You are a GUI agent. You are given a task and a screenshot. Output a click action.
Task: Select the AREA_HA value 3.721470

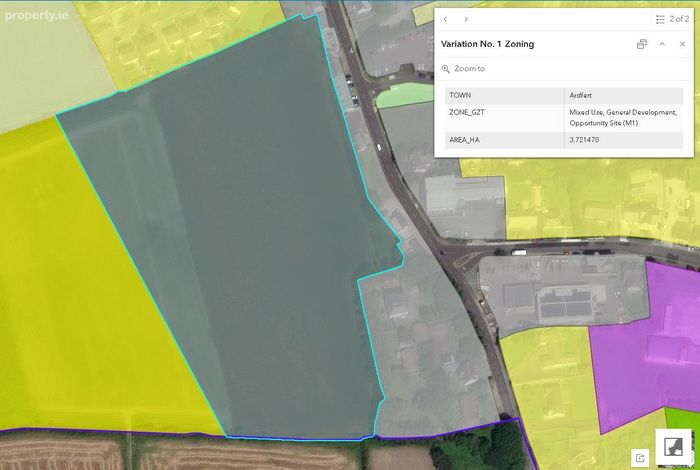[x=584, y=140]
